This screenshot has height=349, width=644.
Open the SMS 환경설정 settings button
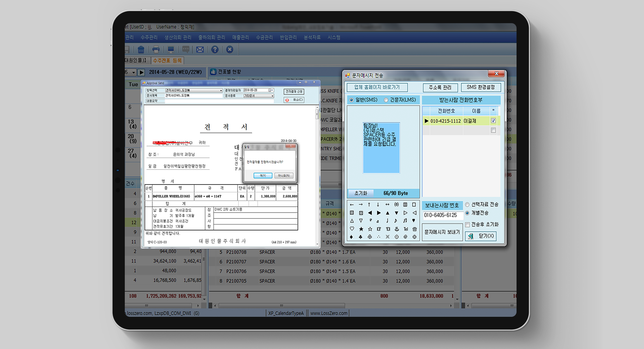(x=481, y=87)
